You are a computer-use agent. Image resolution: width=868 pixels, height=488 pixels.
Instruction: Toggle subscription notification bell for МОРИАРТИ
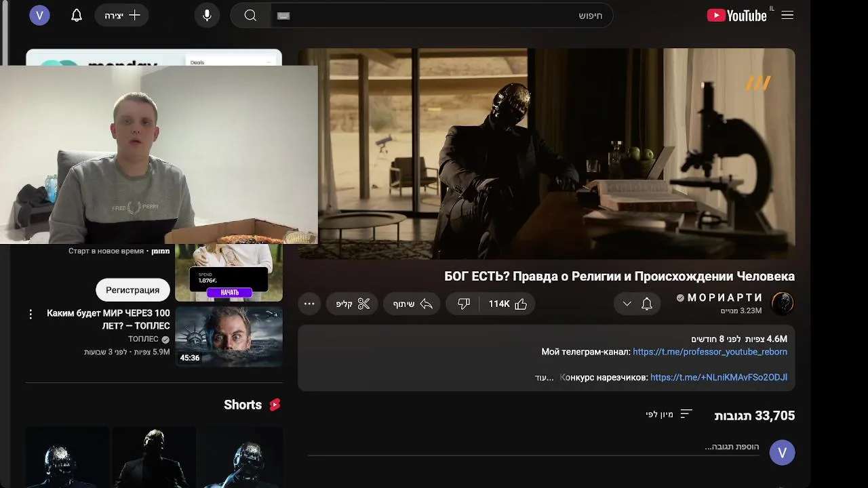pos(647,304)
